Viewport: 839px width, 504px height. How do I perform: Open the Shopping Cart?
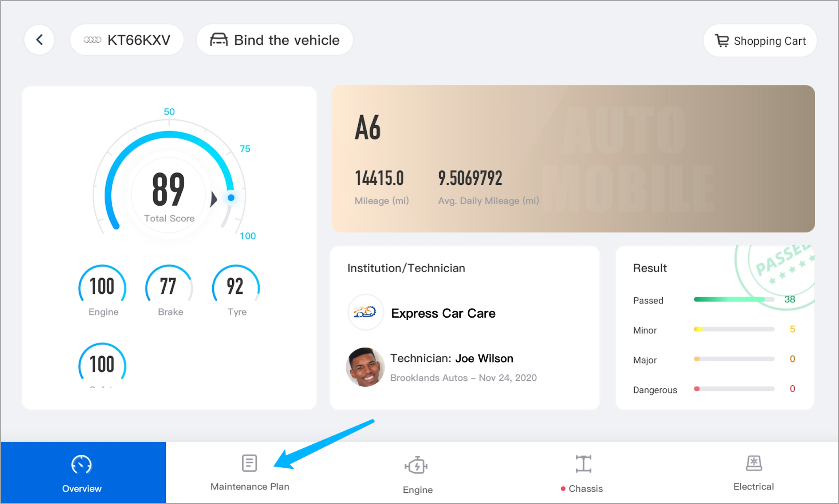(760, 41)
